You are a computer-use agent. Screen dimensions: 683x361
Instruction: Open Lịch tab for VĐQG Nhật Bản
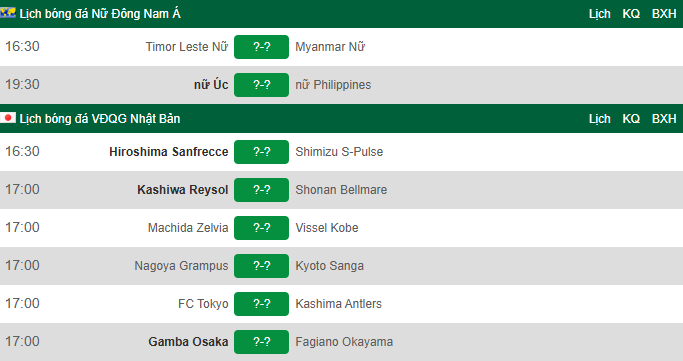(600, 119)
